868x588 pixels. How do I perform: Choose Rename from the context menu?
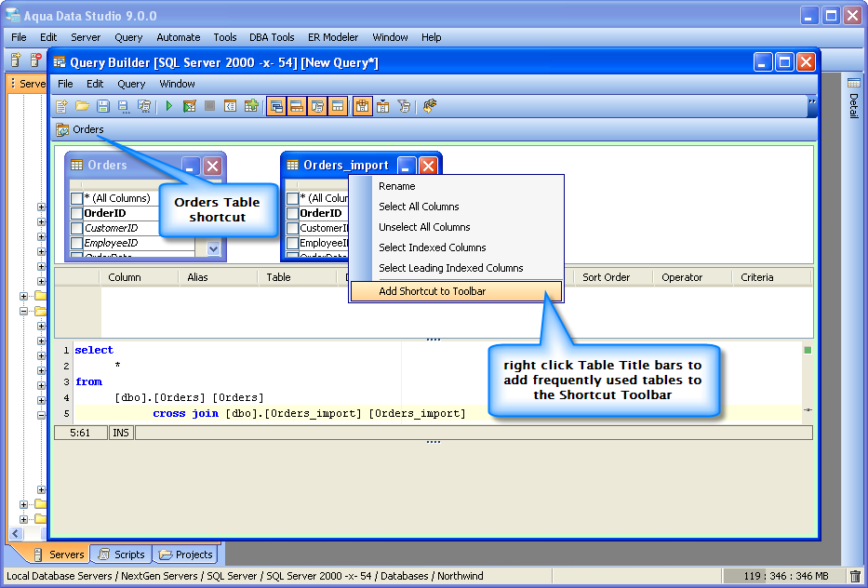tap(456, 186)
